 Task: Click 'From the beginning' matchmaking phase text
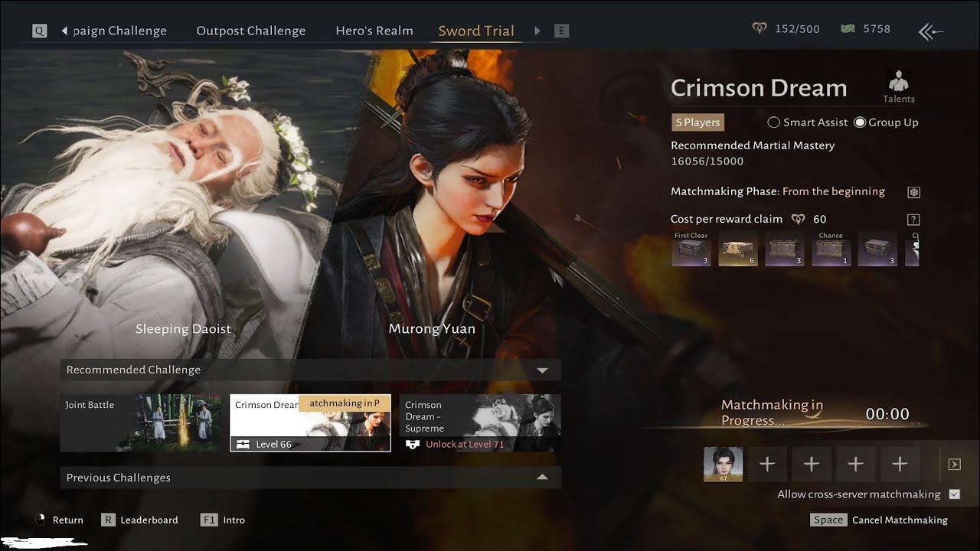pyautogui.click(x=834, y=191)
